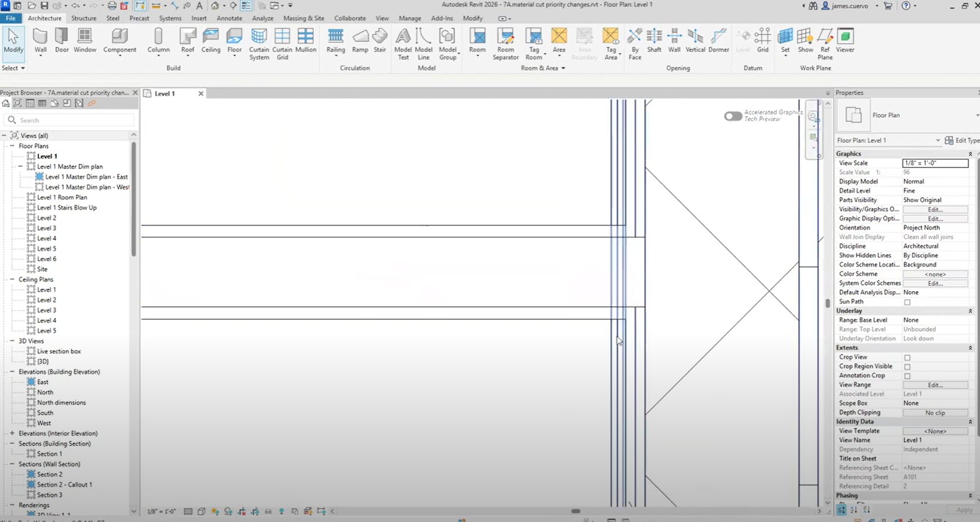980x522 pixels.
Task: Expand Elevations (Interior Elevation) node
Action: point(12,433)
